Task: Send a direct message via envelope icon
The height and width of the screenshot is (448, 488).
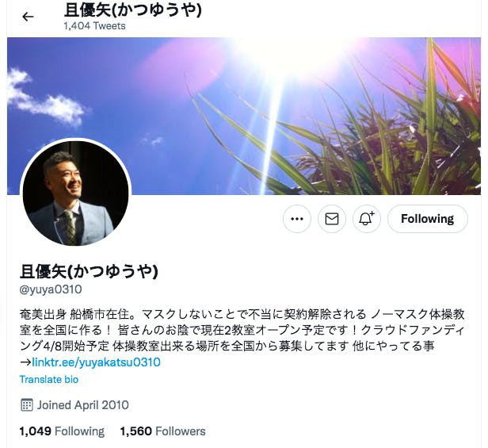Action: (332, 219)
